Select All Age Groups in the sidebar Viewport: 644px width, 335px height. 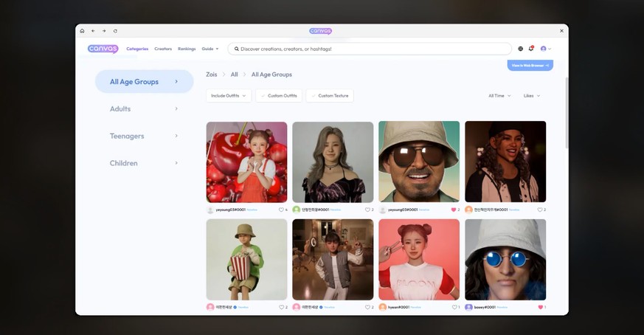click(x=144, y=81)
